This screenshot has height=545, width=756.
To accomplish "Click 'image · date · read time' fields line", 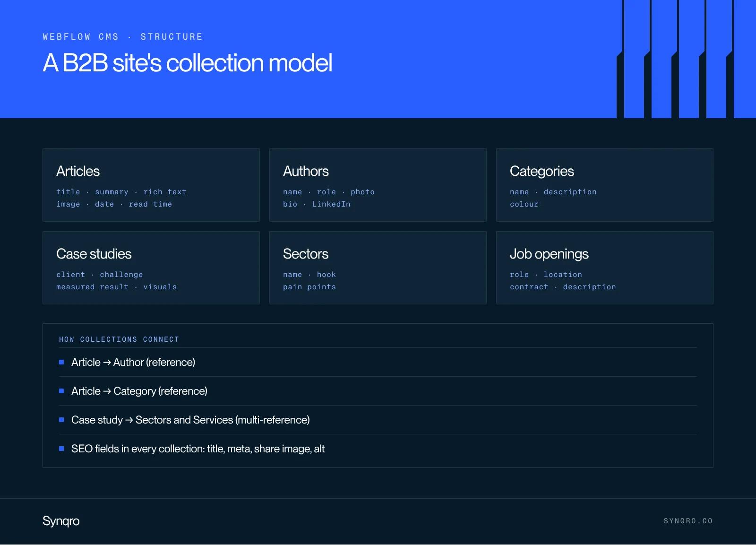I will pos(114,204).
